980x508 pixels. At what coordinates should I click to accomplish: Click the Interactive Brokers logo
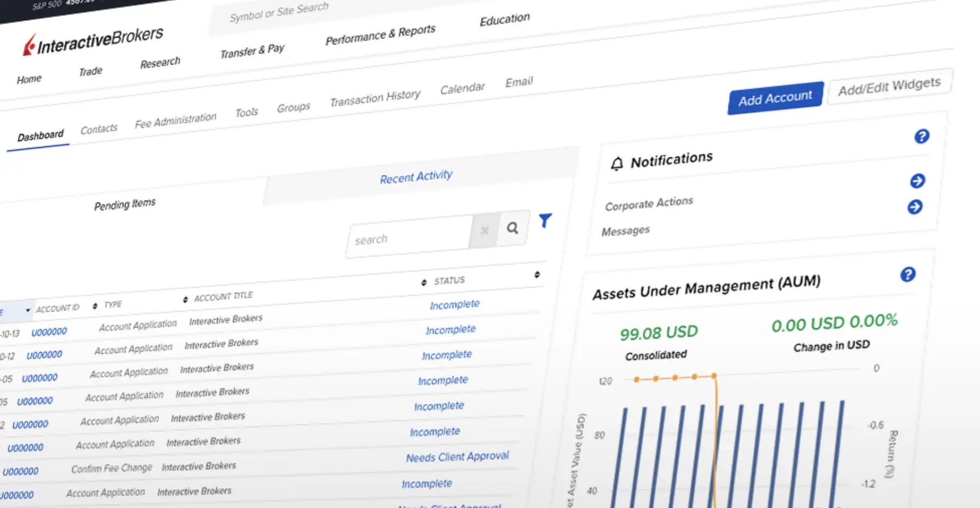pyautogui.click(x=92, y=42)
